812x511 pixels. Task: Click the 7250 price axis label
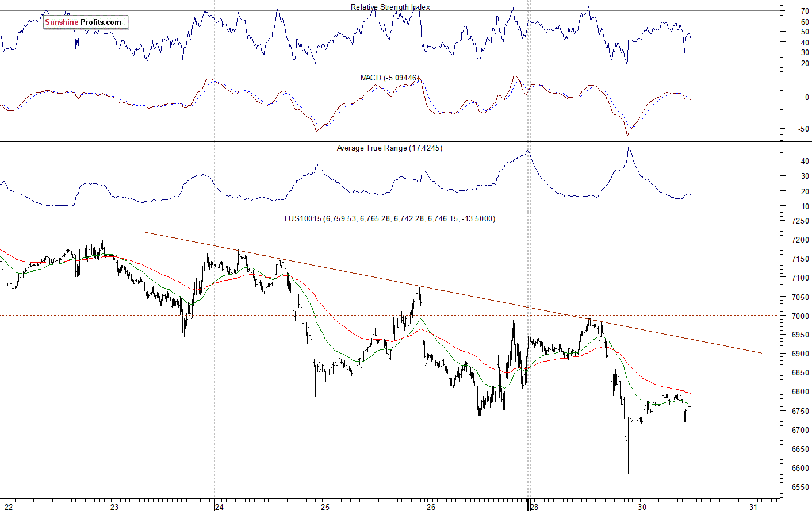pos(800,221)
